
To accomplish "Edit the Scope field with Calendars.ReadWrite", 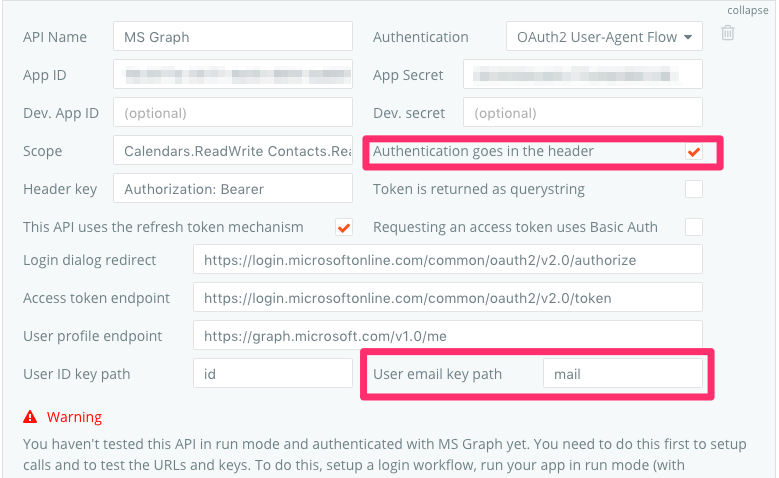I will (x=233, y=151).
